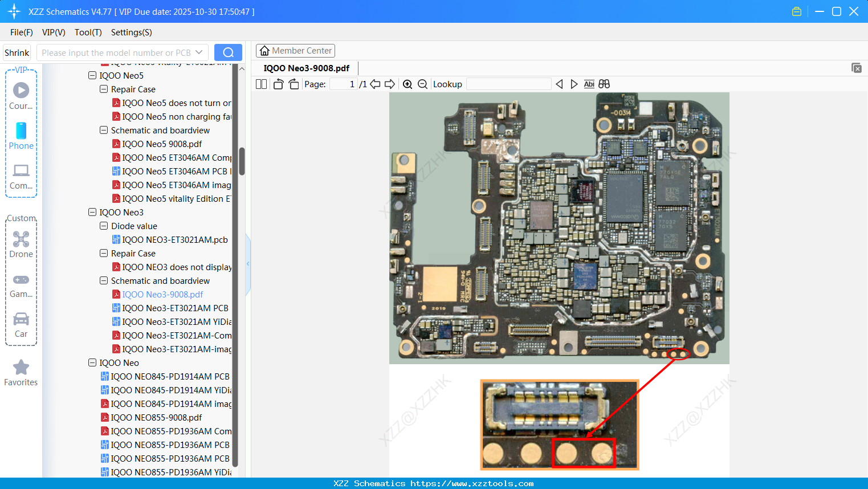Screen dimensions: 868x489
Task: Click the binoculars search icon
Action: pos(604,84)
